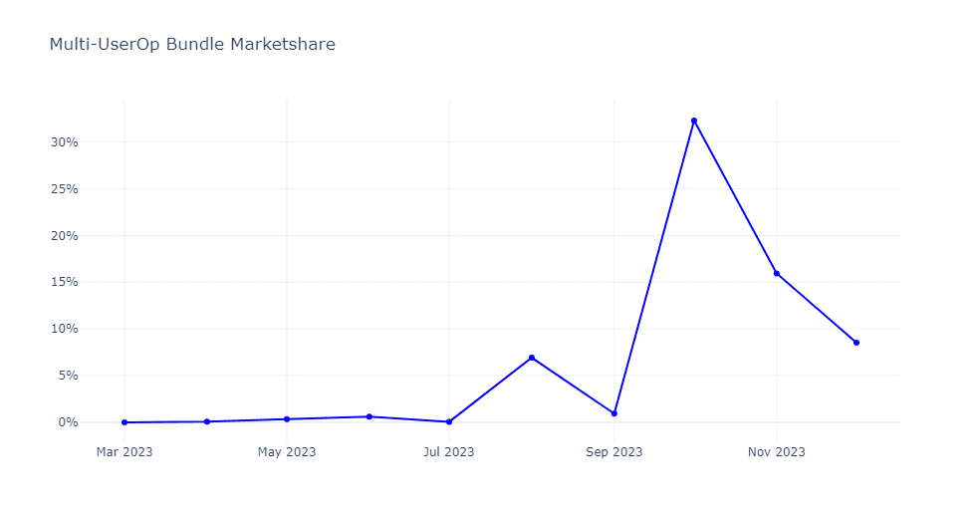This screenshot has width=980, height=523.
Task: Select the 15% y-axis tick label
Action: pyautogui.click(x=65, y=282)
